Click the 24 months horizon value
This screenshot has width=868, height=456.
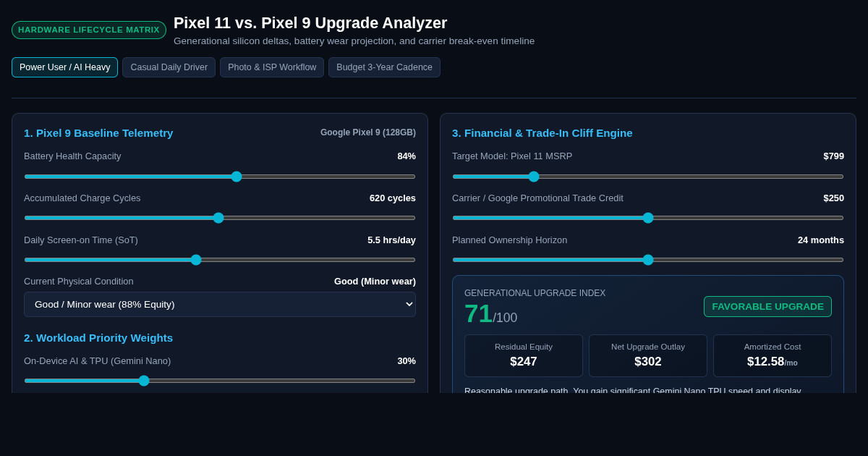click(x=821, y=240)
